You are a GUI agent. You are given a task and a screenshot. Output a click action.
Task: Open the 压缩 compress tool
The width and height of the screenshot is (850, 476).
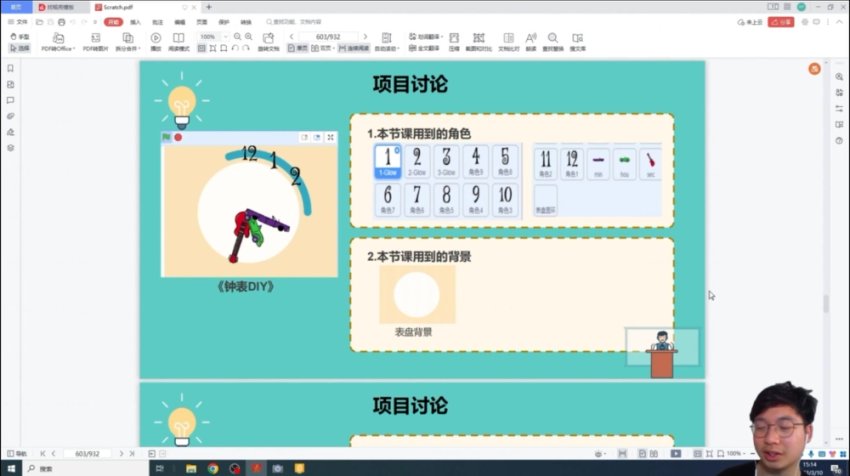(453, 42)
